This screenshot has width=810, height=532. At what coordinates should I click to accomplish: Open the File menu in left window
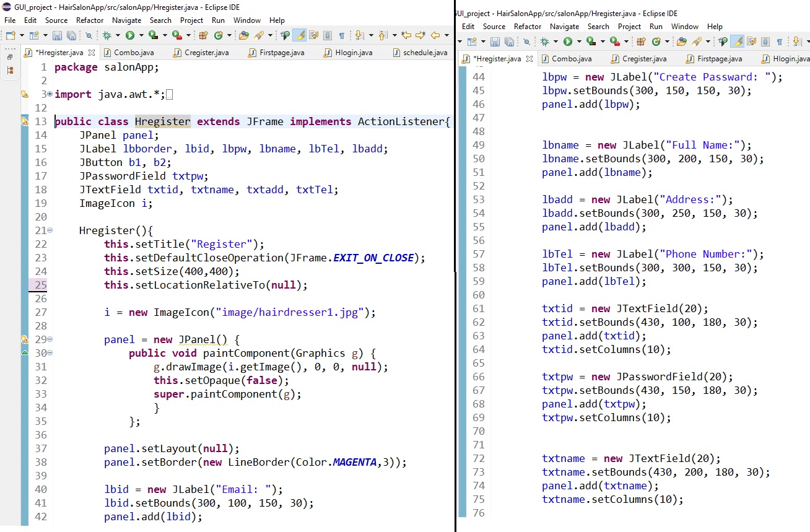pos(9,20)
